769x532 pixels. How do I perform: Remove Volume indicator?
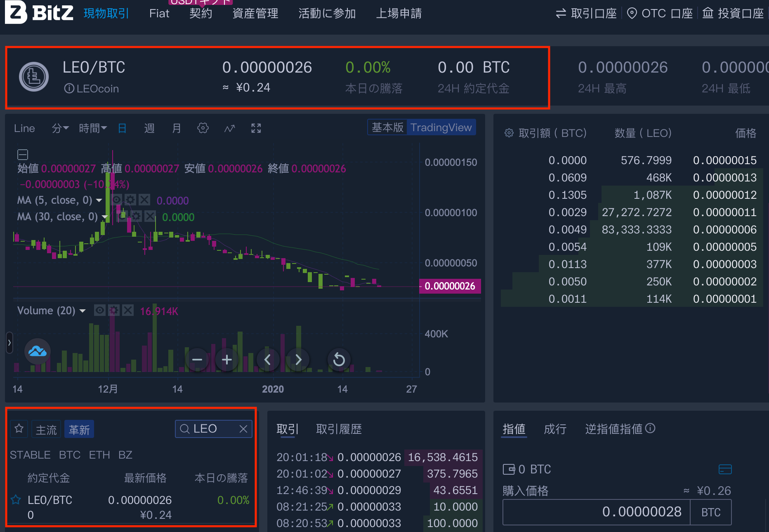click(128, 310)
